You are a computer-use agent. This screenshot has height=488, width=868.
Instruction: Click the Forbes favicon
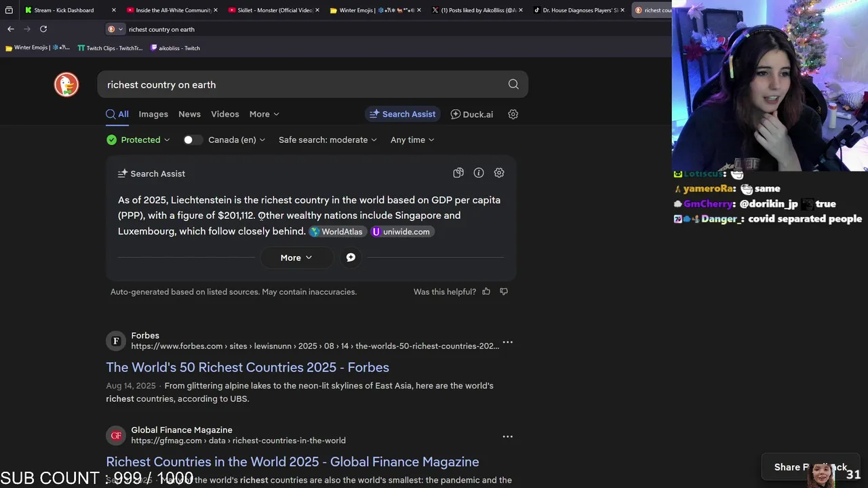point(116,341)
